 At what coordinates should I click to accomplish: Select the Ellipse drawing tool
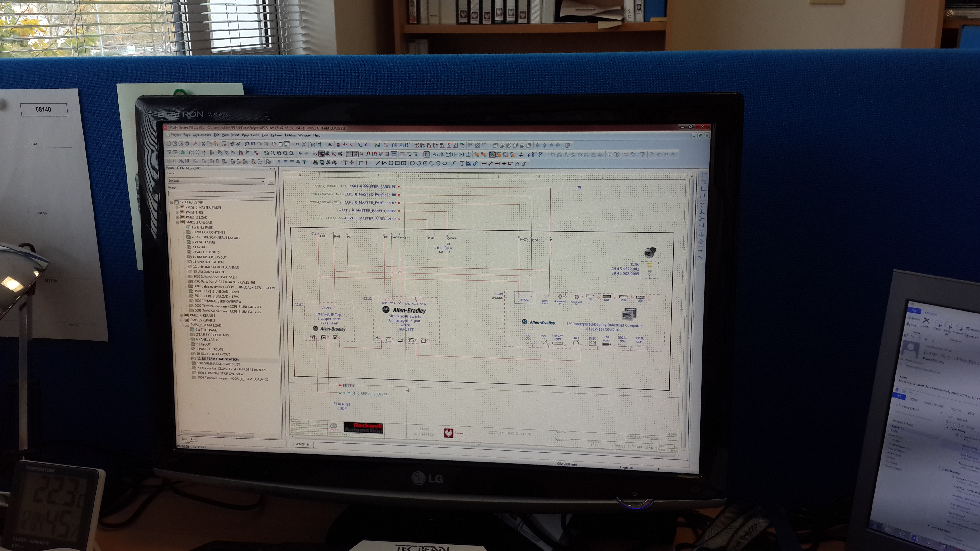click(445, 163)
